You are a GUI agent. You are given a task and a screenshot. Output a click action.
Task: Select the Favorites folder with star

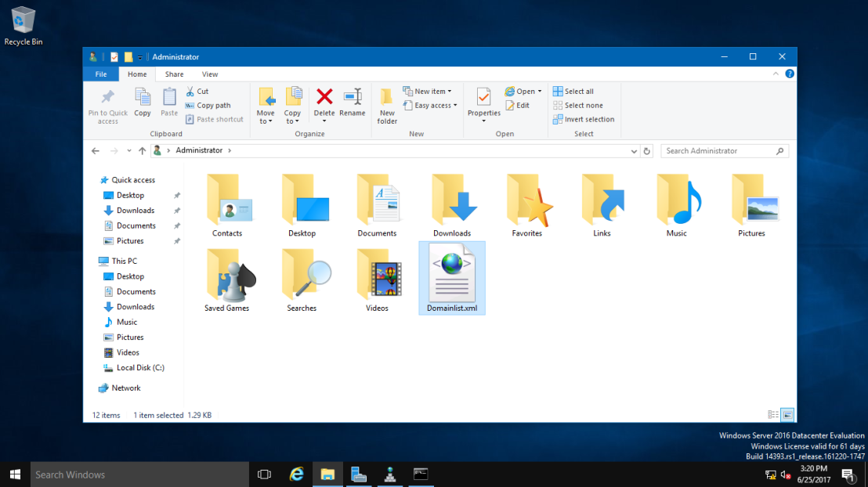point(527,205)
